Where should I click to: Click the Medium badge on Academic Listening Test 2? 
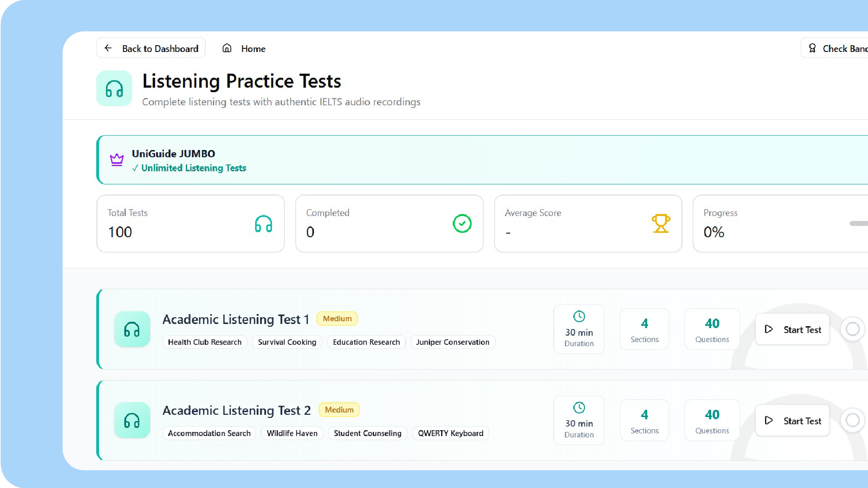(339, 410)
